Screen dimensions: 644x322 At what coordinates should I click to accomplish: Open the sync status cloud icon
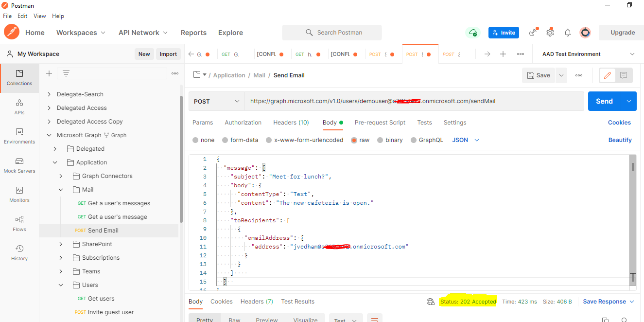click(x=473, y=33)
